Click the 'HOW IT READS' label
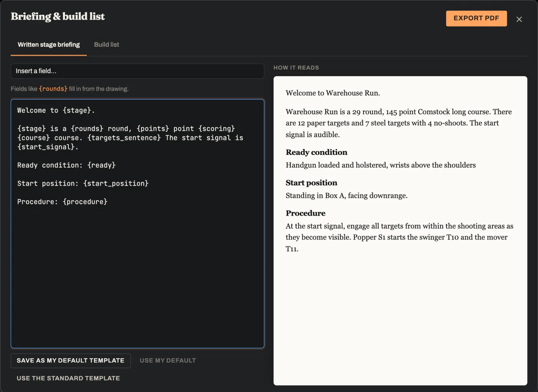This screenshot has width=538, height=392. [x=296, y=68]
